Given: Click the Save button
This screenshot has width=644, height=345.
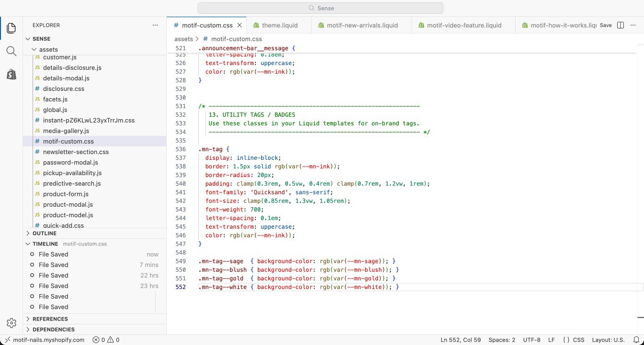Looking at the screenshot, I should tap(606, 25).
